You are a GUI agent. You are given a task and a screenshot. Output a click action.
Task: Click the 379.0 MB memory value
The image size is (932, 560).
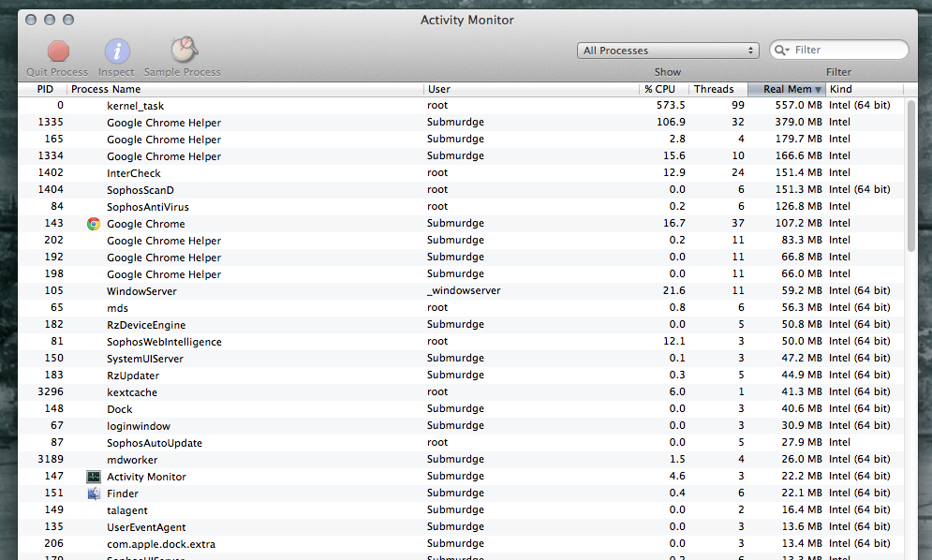pos(798,122)
